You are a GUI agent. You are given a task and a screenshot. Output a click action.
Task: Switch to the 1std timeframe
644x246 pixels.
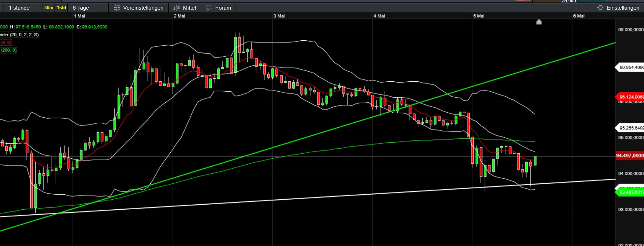(x=61, y=7)
